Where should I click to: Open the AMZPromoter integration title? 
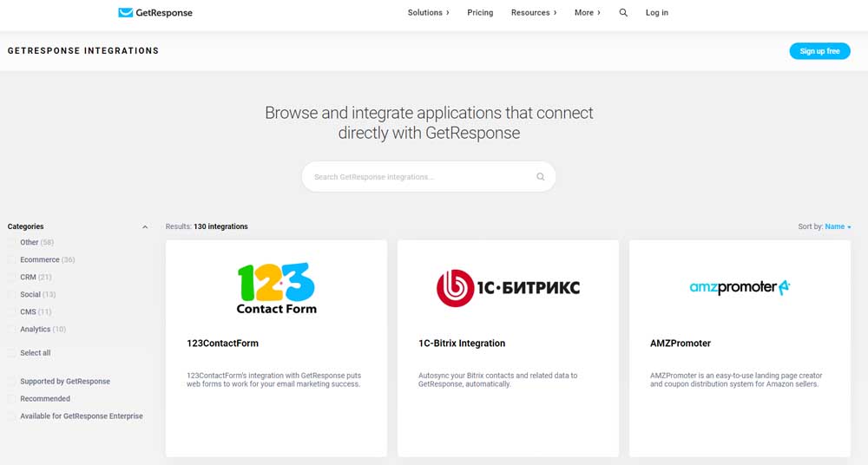[681, 344]
